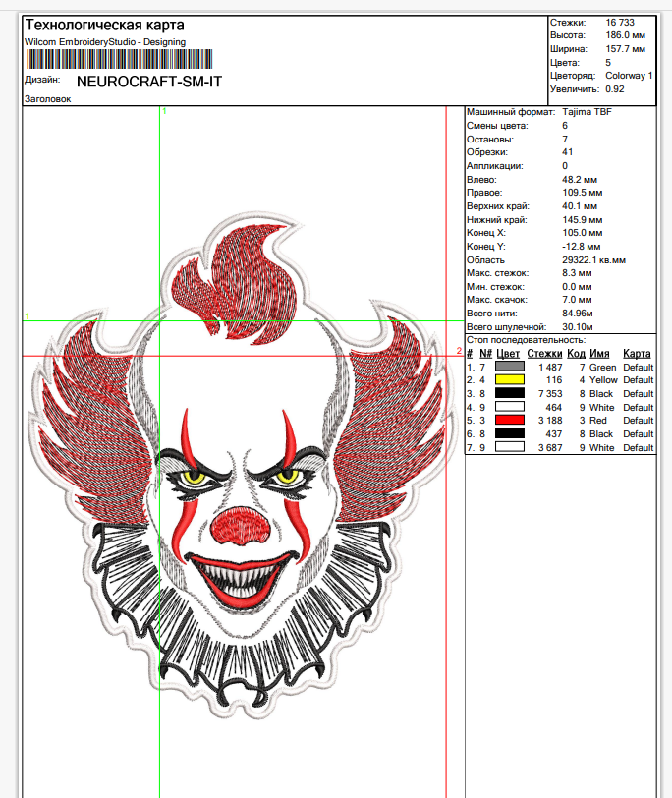Click the Yellow thread name
The image size is (672, 798).
[x=603, y=380]
